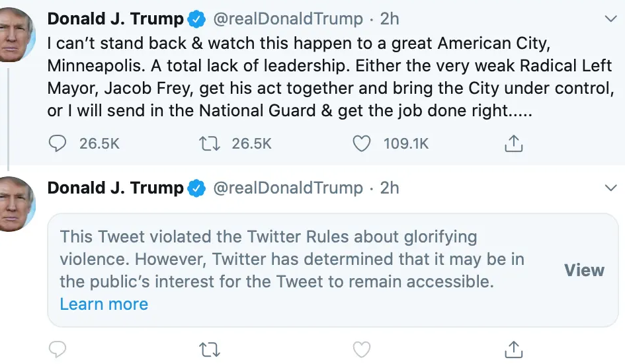The height and width of the screenshot is (364, 625).
Task: Click the second tweet's author display name
Action: tap(116, 188)
